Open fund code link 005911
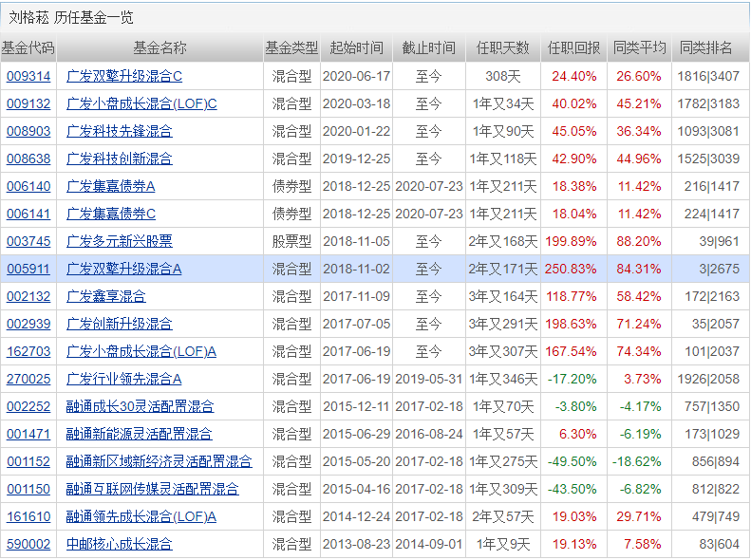Screen dimensions: 751x560 [x=28, y=269]
